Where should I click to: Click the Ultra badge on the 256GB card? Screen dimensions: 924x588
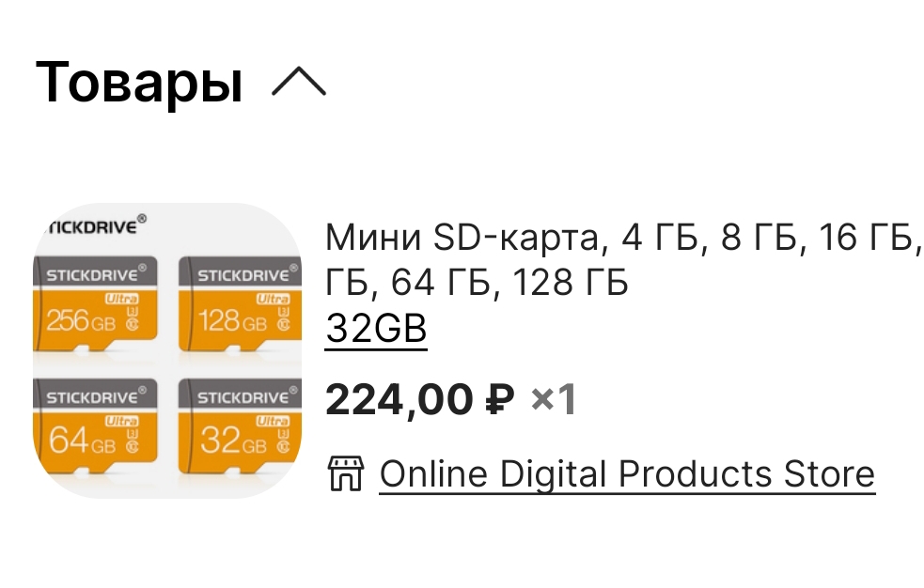(122, 299)
